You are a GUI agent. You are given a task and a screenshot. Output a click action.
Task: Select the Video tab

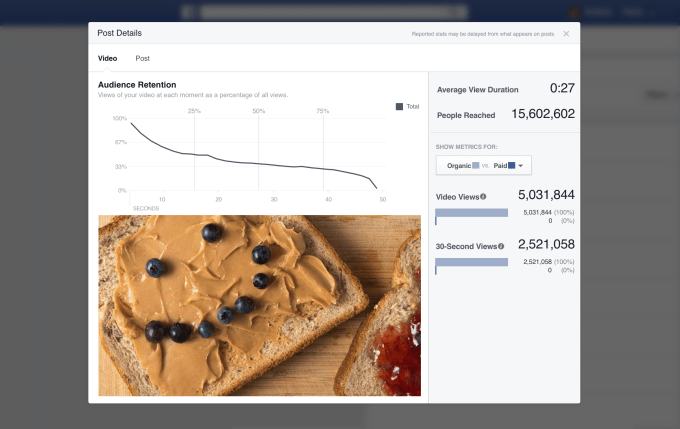(x=107, y=58)
